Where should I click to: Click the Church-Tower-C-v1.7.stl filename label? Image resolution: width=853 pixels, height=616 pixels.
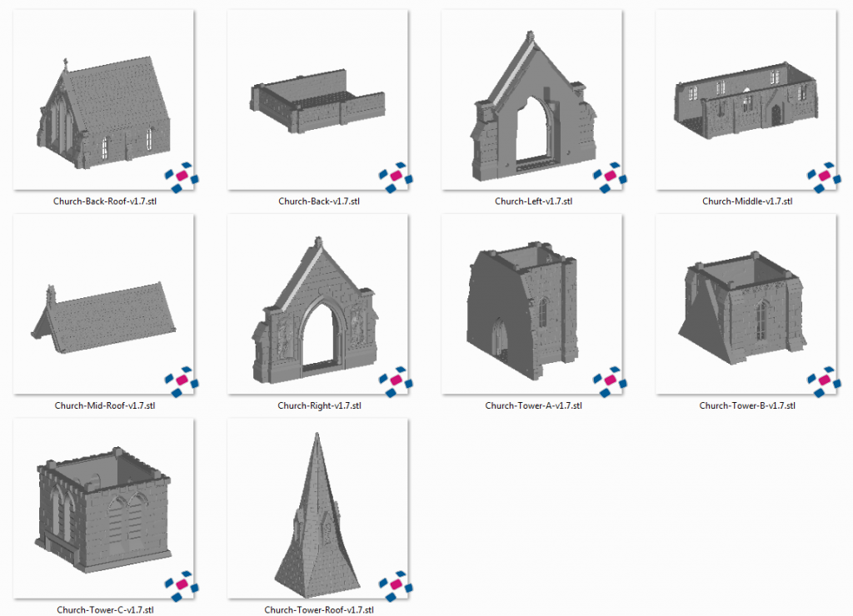pos(103,609)
